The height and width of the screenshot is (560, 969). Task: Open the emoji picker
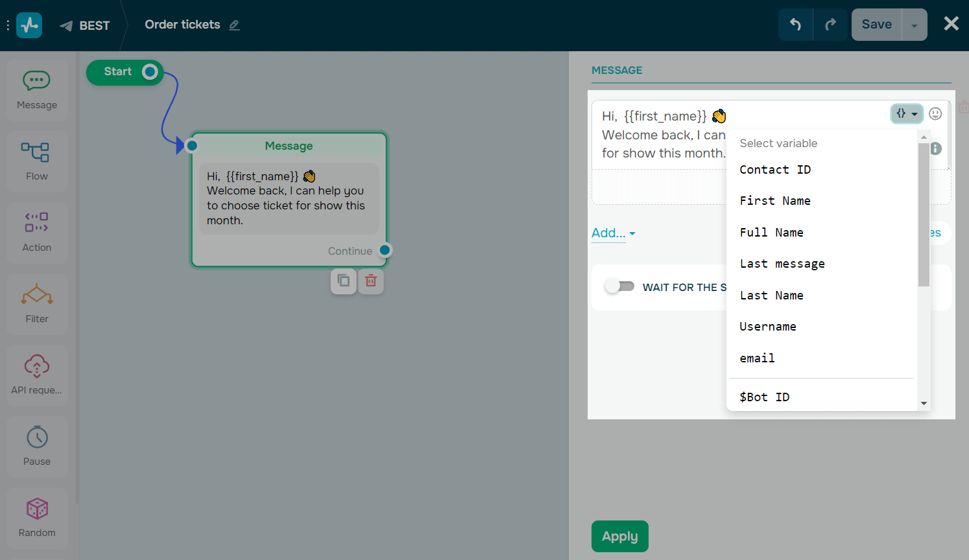pos(935,113)
